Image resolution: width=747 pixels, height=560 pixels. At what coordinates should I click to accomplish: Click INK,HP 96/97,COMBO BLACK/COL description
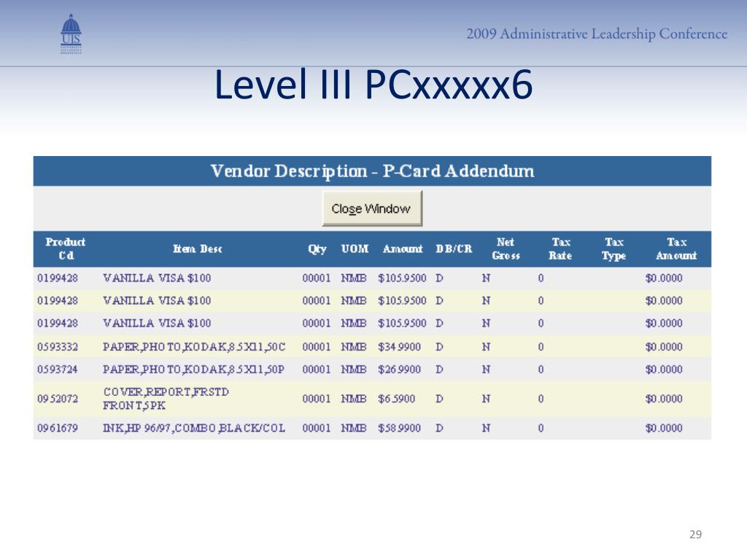click(x=194, y=427)
